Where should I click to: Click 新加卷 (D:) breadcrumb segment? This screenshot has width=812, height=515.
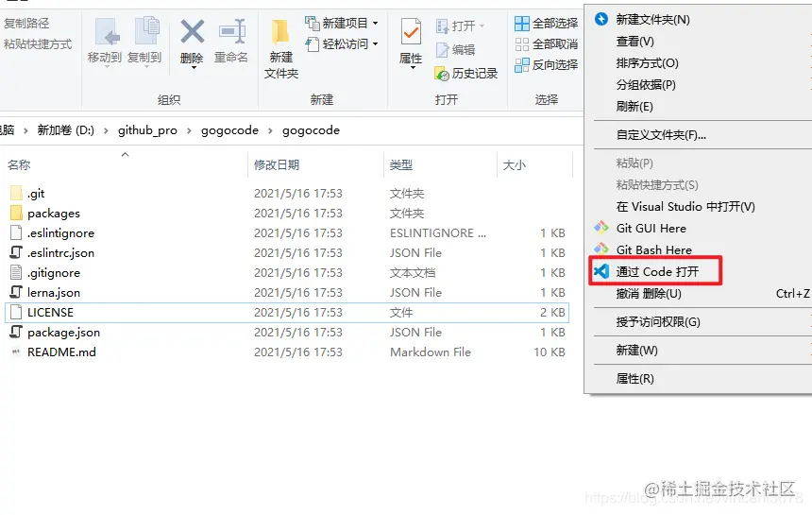[66, 130]
